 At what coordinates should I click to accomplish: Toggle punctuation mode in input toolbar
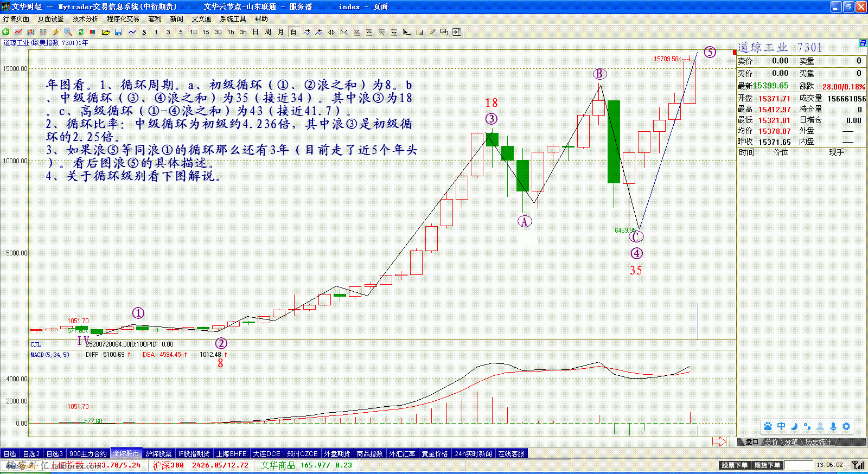point(807,426)
